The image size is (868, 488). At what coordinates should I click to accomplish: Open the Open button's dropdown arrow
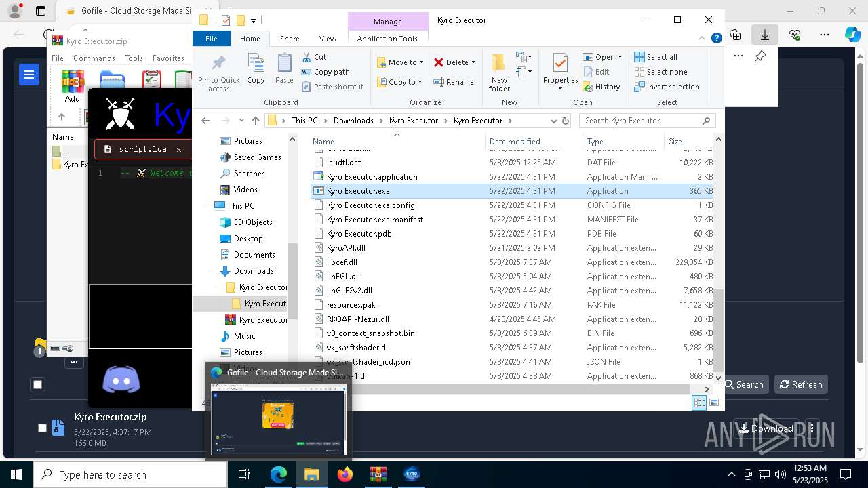[620, 57]
